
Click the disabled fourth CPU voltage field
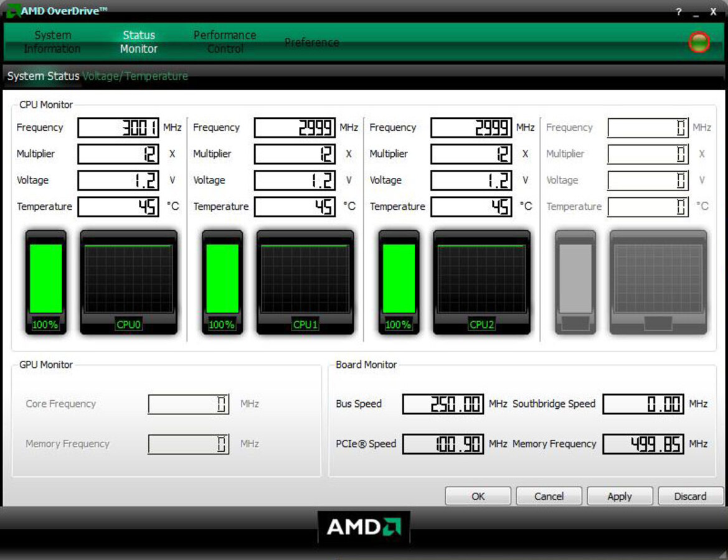click(x=648, y=180)
